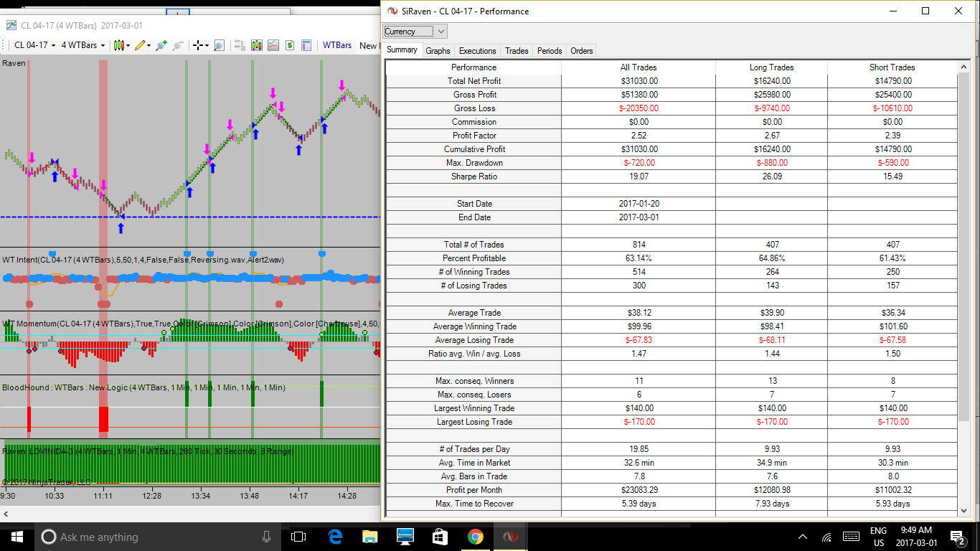
Task: Click the Max. Drawdown $-720.00 cell
Action: [639, 163]
